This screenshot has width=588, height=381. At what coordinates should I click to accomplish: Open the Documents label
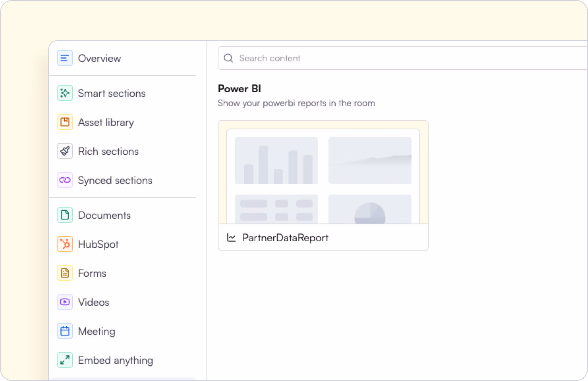point(105,215)
